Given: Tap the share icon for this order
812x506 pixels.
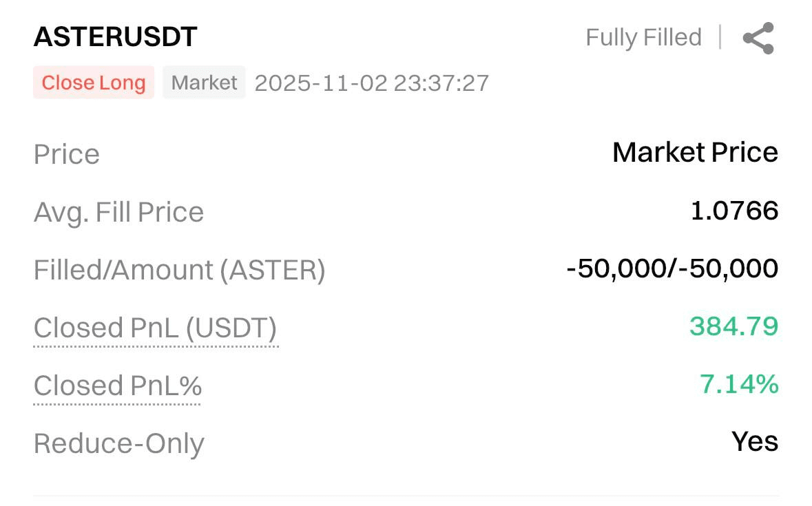Looking at the screenshot, I should coord(758,38).
